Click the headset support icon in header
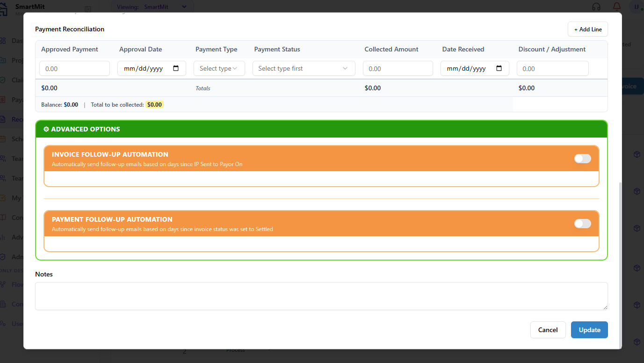Viewport: 644px width, 363px height. [596, 7]
